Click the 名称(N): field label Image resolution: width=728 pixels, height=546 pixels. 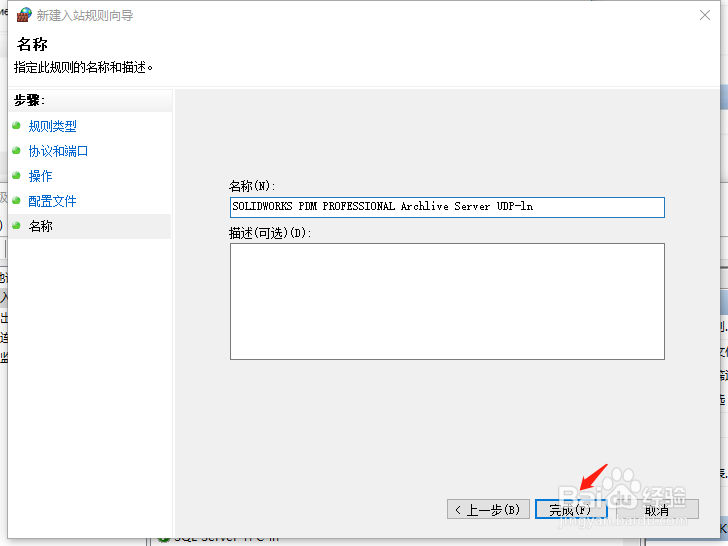click(252, 186)
